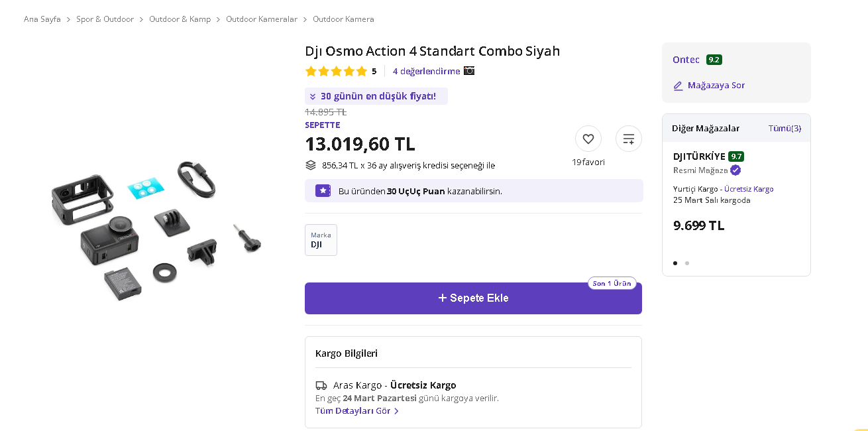Click the add-to-list icon
The width and height of the screenshot is (868, 431).
pyautogui.click(x=628, y=139)
